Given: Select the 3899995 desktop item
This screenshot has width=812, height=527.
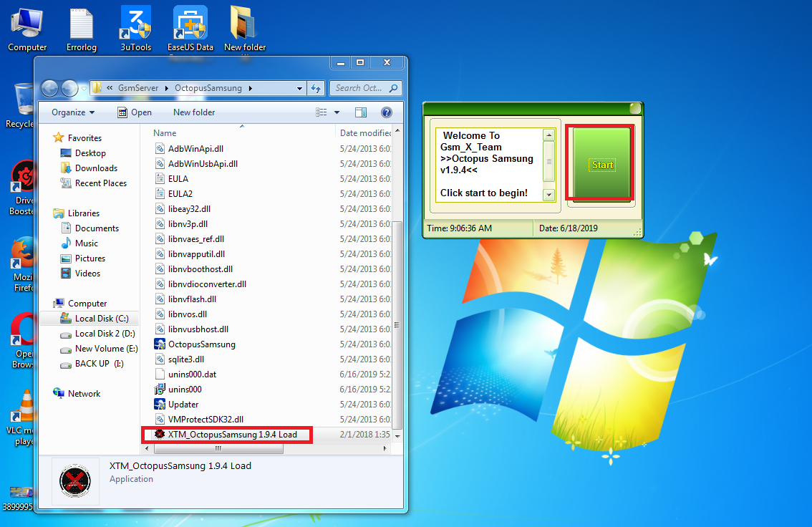Looking at the screenshot, I should pyautogui.click(x=19, y=499).
